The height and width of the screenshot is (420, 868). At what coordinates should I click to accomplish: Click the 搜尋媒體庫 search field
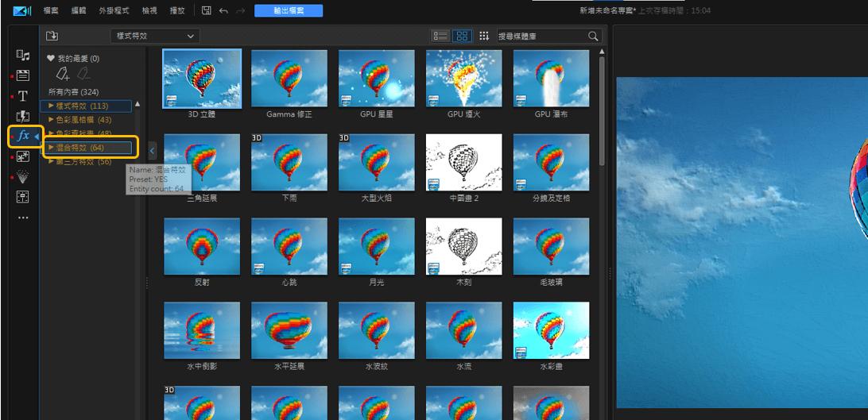point(541,36)
